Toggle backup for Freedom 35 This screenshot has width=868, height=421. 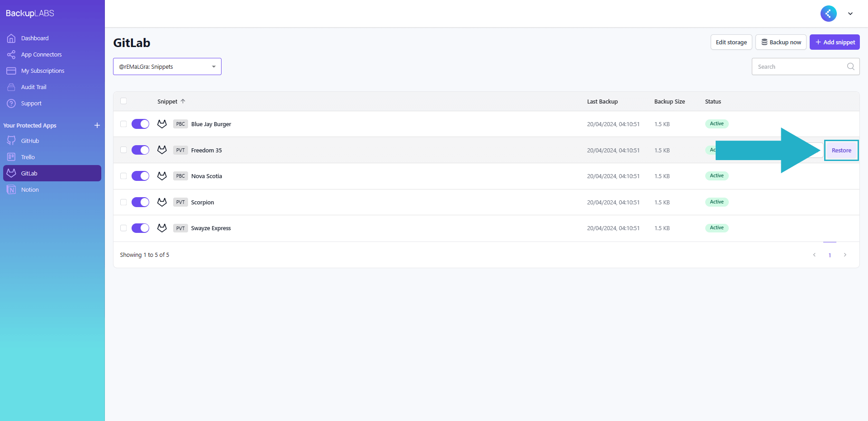(x=140, y=150)
